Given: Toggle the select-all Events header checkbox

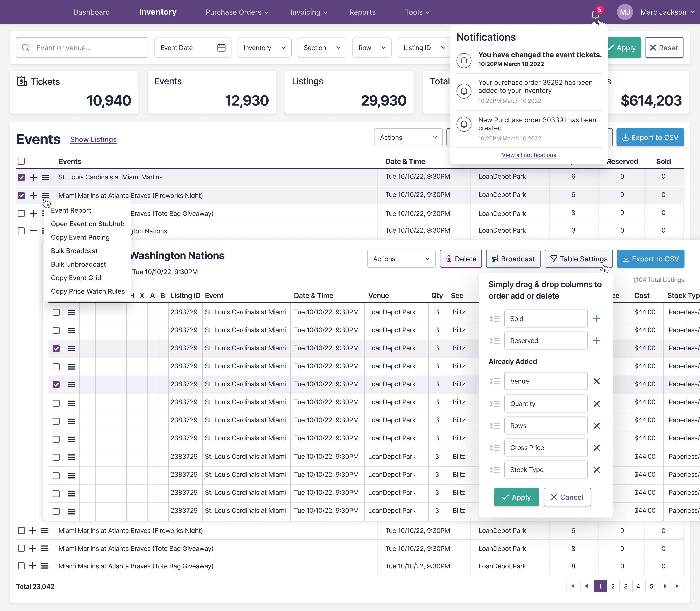Looking at the screenshot, I should 21,161.
